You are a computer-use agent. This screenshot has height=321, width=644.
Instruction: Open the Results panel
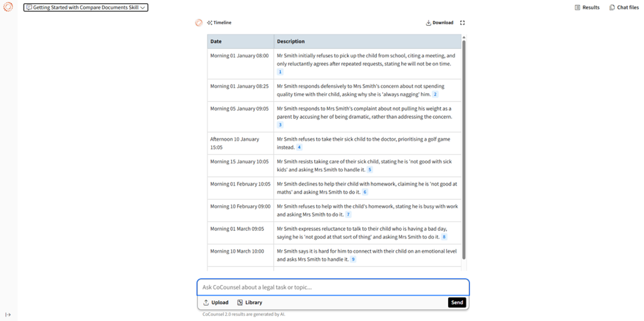(x=587, y=8)
